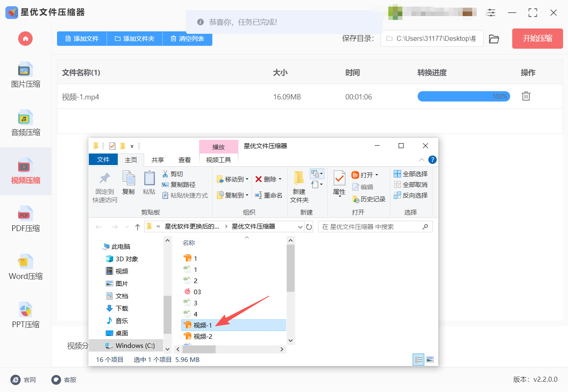This screenshot has width=568, height=392.
Task: Select 下载 in navigation tree
Action: (117, 309)
